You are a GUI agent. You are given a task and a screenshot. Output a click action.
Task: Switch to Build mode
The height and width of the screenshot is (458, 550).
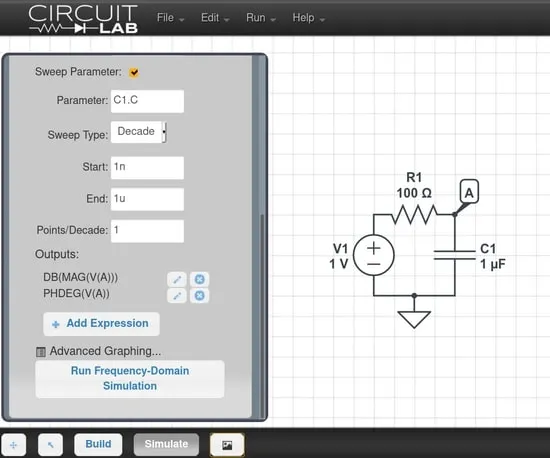point(98,444)
